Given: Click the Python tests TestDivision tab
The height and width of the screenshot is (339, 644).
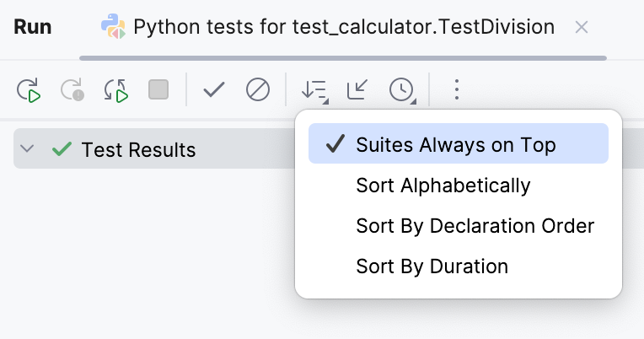Looking at the screenshot, I should [344, 27].
